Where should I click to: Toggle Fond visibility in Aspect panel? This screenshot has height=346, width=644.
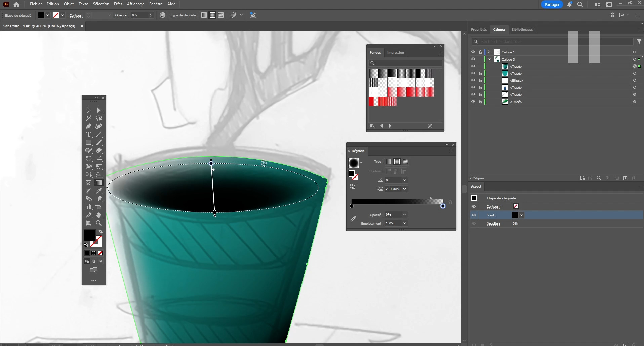474,215
